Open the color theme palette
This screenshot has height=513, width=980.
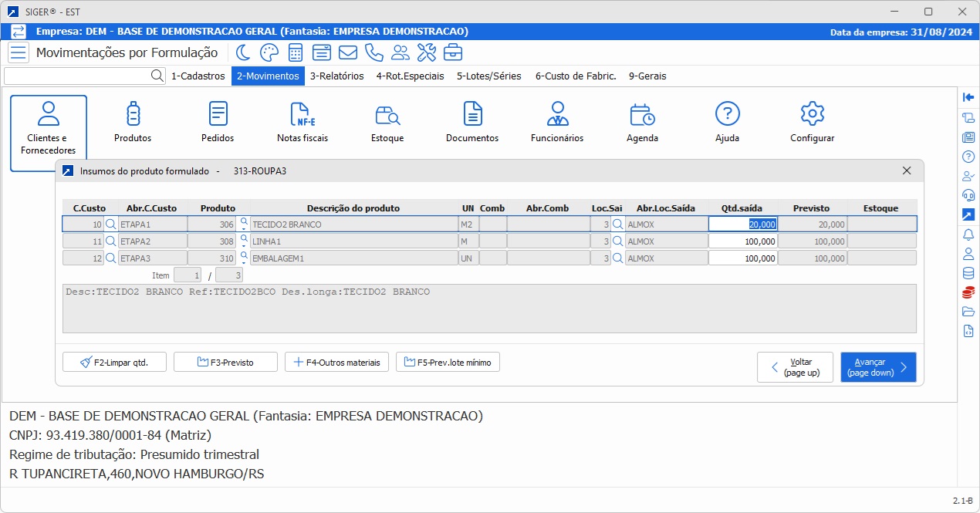tap(269, 52)
